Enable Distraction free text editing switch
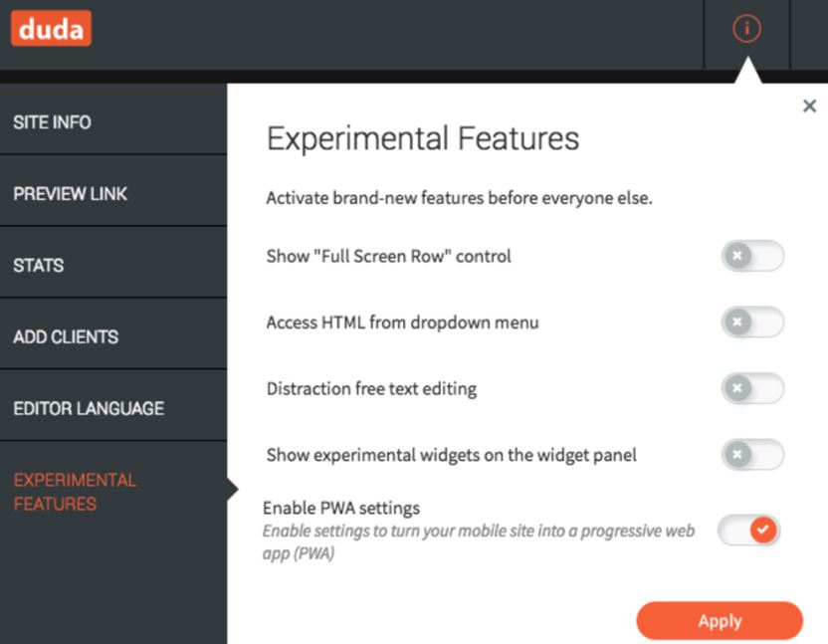828x644 pixels. pyautogui.click(x=752, y=388)
